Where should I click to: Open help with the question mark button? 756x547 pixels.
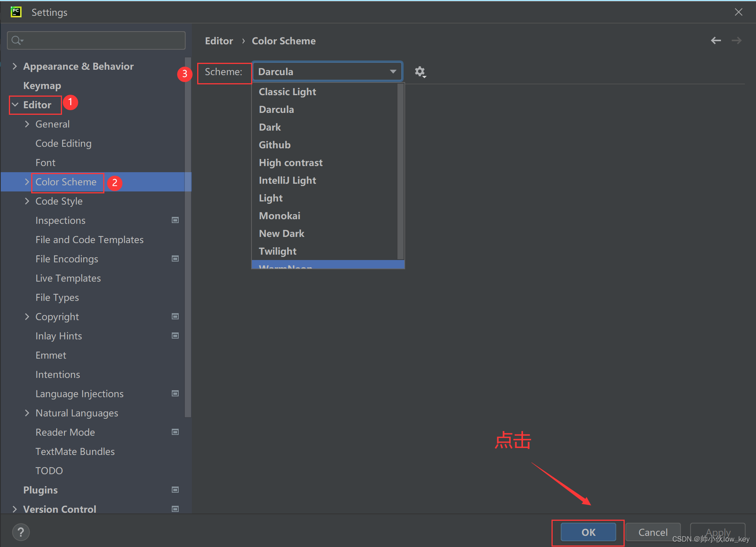pyautogui.click(x=21, y=532)
